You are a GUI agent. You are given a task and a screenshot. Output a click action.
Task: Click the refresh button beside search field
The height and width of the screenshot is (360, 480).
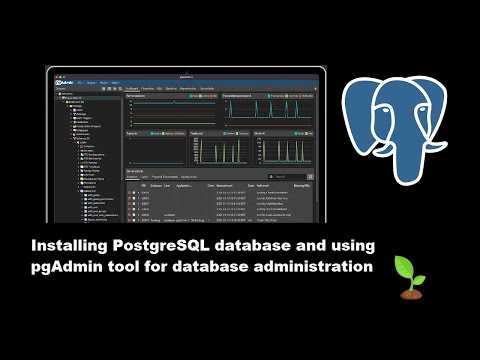pos(310,177)
